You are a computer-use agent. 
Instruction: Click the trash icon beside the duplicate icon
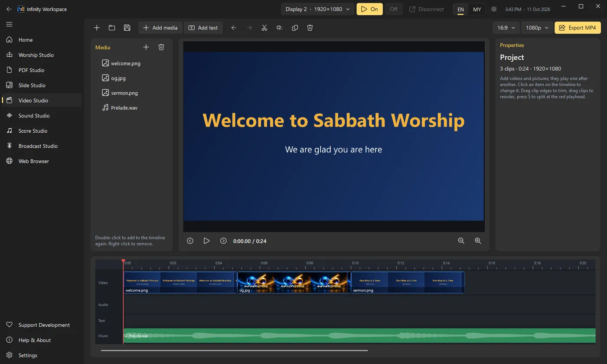click(x=310, y=28)
